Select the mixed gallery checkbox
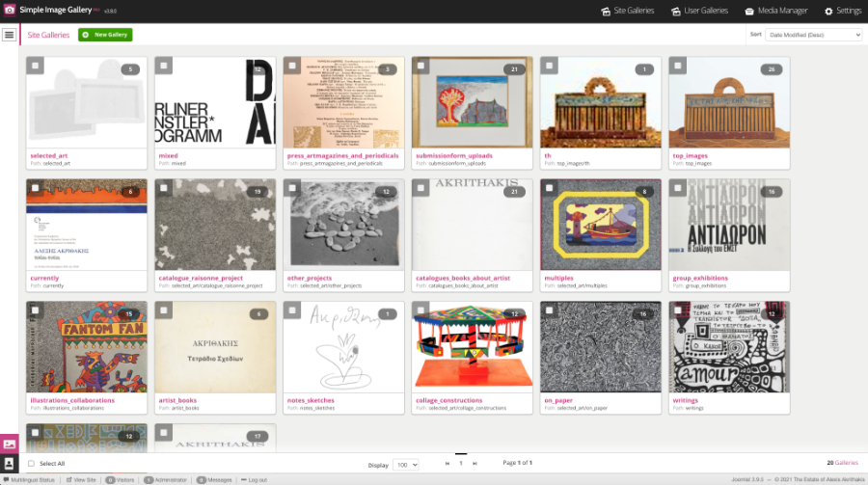The height and width of the screenshot is (485, 868). click(x=164, y=66)
